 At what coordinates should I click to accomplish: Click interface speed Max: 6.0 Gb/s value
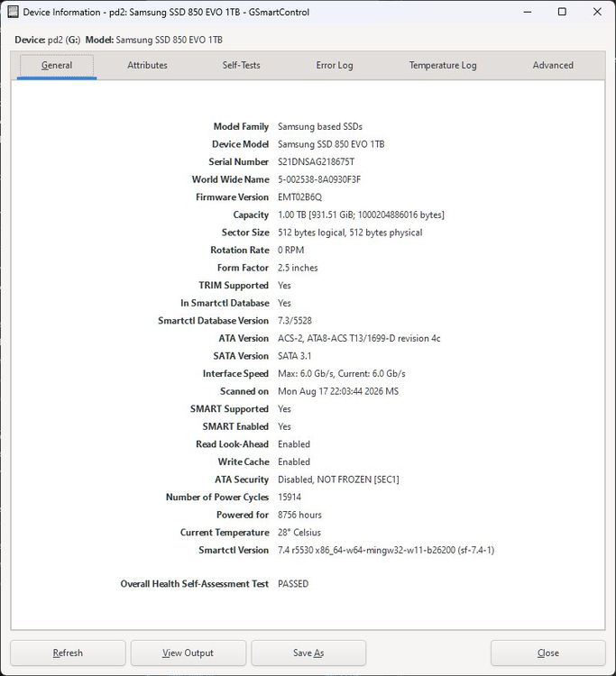coord(342,374)
